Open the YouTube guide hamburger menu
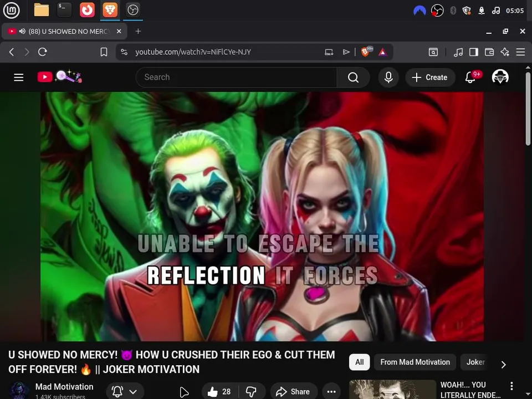Screen dimensions: 532x399 point(19,78)
